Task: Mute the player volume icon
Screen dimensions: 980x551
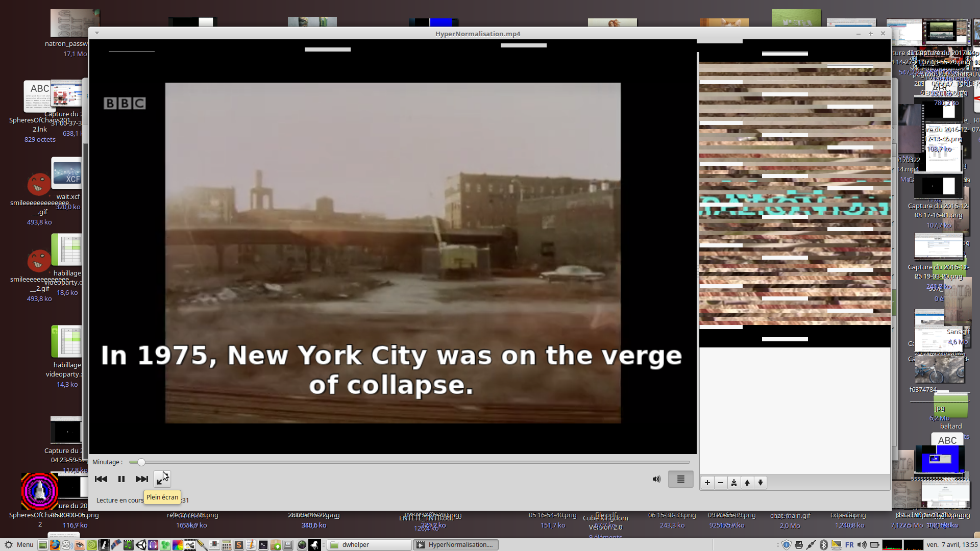Action: [656, 479]
